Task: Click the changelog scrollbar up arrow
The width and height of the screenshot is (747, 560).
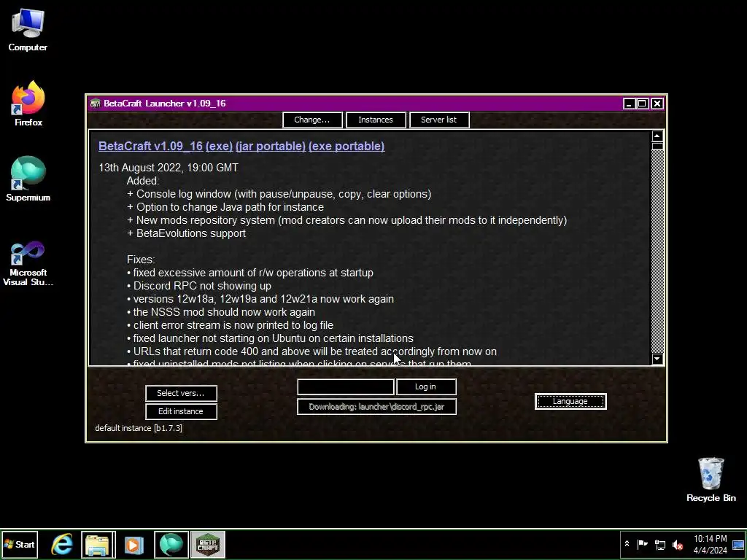Action: coord(657,136)
